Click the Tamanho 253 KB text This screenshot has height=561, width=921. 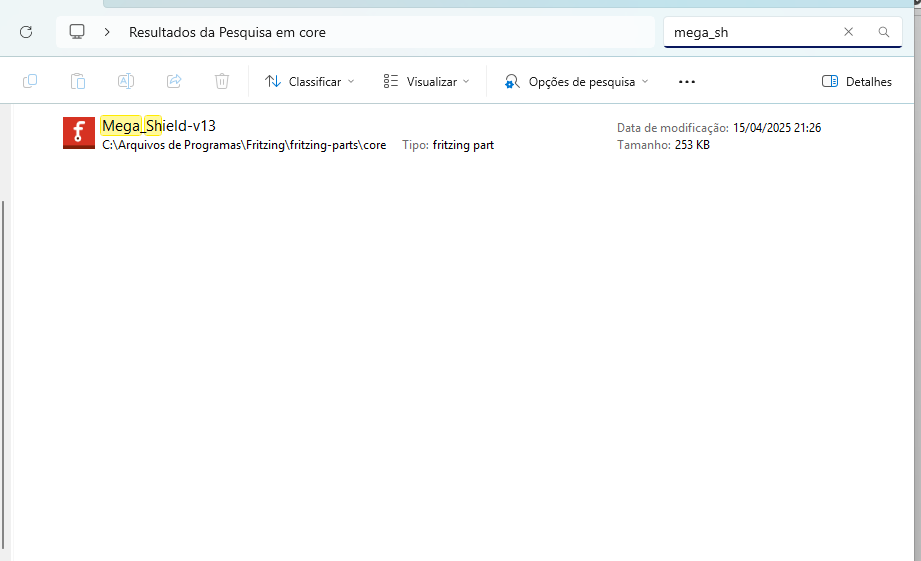[663, 145]
